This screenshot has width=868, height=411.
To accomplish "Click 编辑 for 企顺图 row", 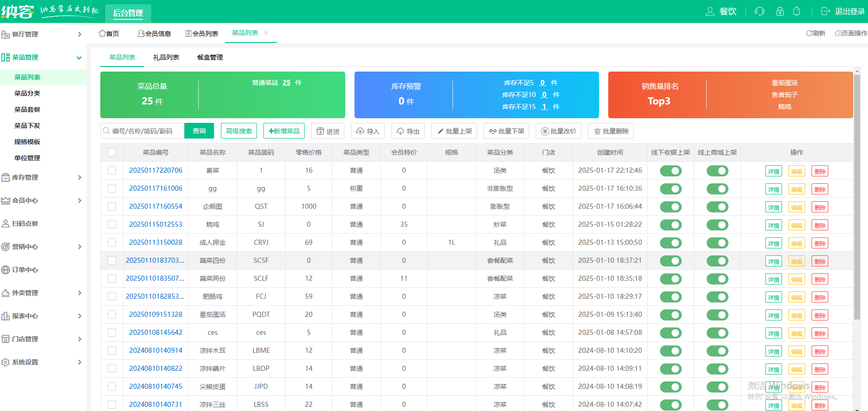I will pos(796,207).
